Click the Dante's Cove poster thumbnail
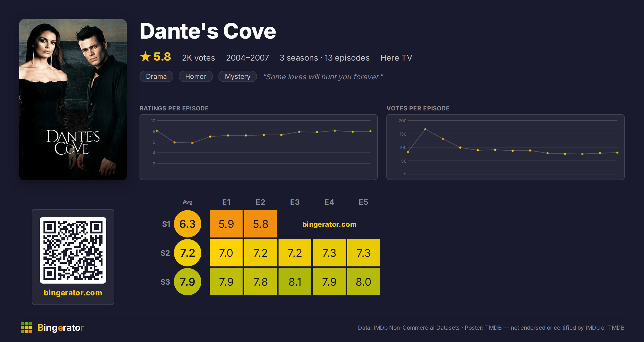 click(x=73, y=100)
